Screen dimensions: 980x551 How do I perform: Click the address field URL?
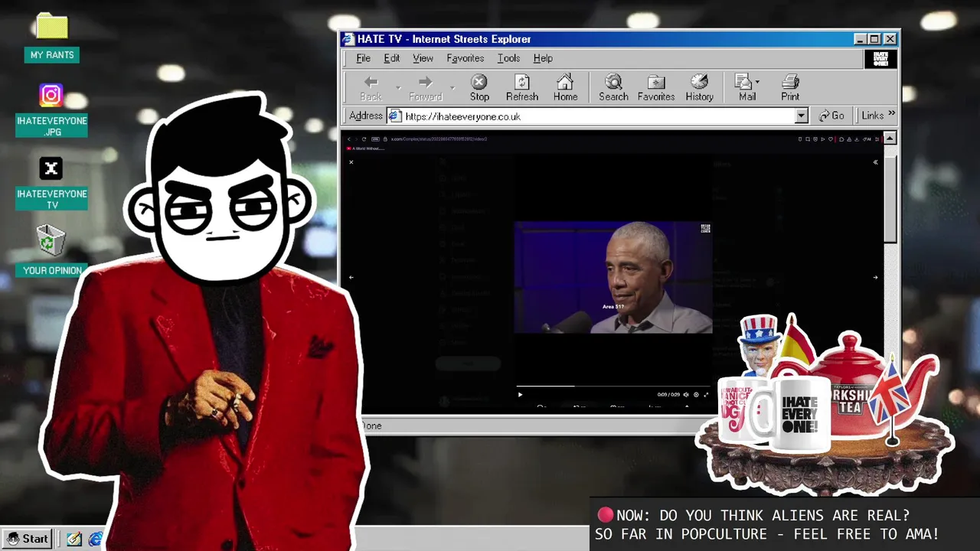coord(462,116)
